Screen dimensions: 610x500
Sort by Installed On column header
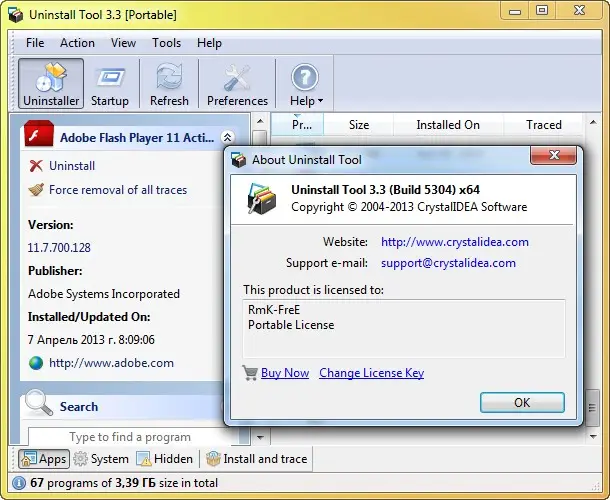pos(448,125)
